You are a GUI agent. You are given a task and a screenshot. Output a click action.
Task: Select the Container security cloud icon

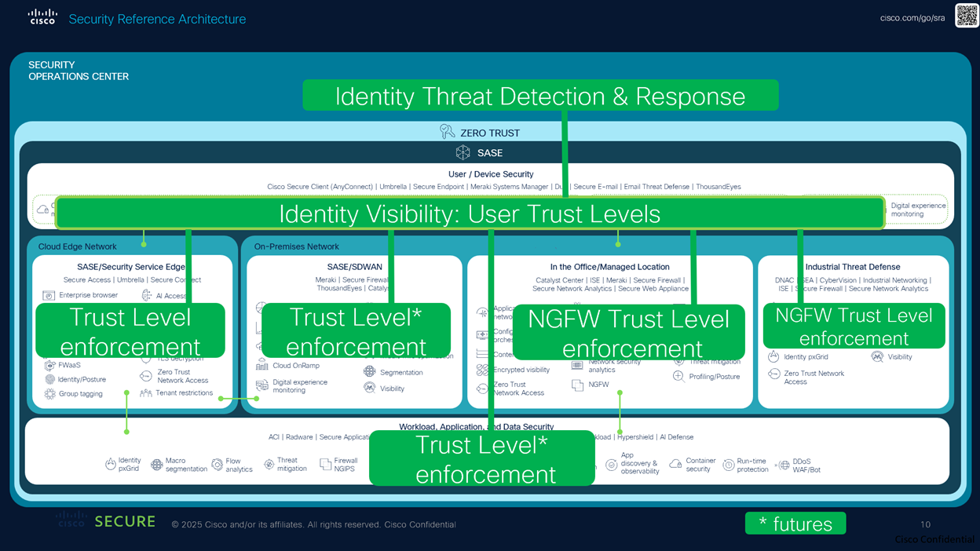(x=675, y=465)
